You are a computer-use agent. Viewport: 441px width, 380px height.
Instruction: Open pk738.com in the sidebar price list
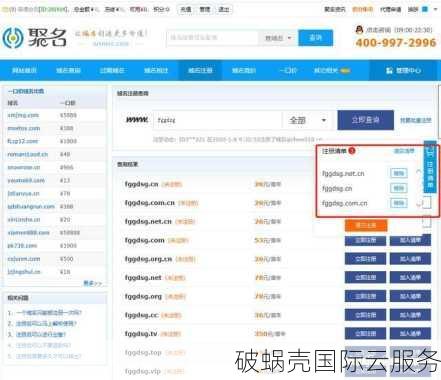22,246
